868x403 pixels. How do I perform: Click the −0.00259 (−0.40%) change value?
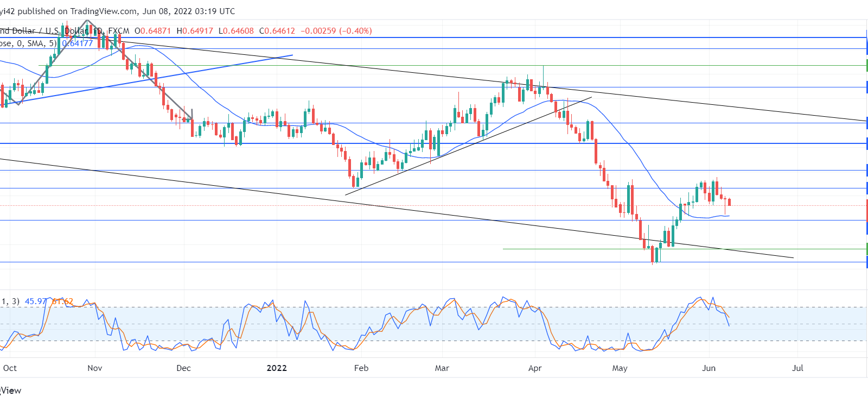coord(336,31)
